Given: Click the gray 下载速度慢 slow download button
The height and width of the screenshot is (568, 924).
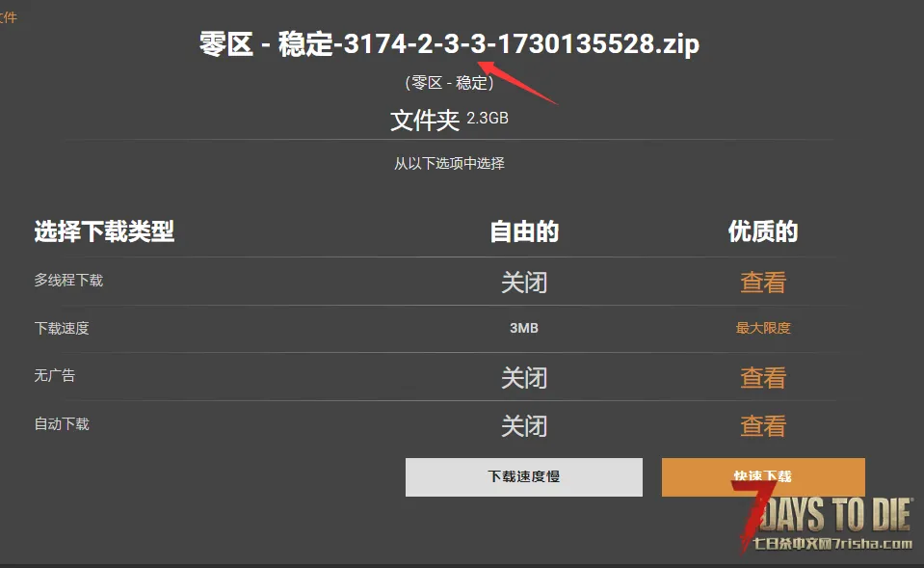Looking at the screenshot, I should pos(524,477).
